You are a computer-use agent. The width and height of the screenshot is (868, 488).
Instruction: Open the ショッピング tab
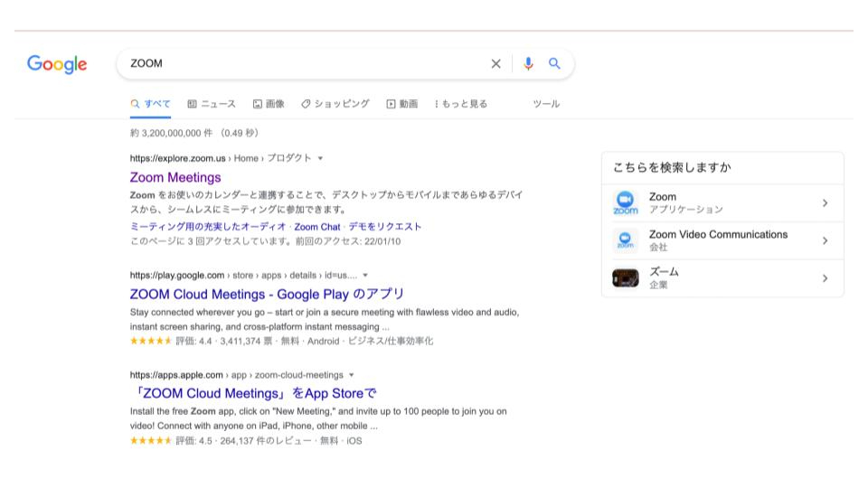(x=335, y=103)
